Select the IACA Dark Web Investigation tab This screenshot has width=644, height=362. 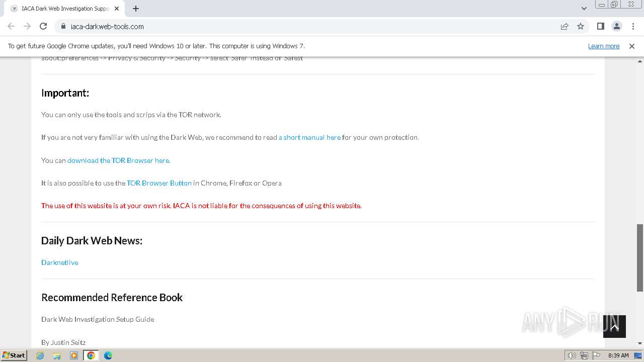pos(64,9)
